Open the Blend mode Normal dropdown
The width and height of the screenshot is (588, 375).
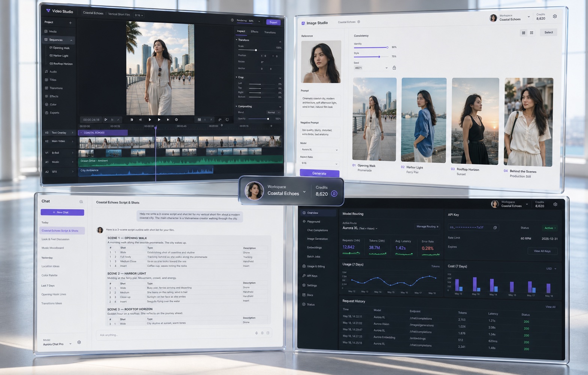273,112
